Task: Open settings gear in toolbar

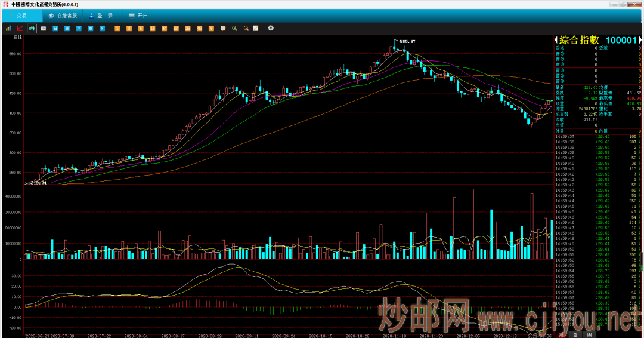Action: tap(271, 28)
